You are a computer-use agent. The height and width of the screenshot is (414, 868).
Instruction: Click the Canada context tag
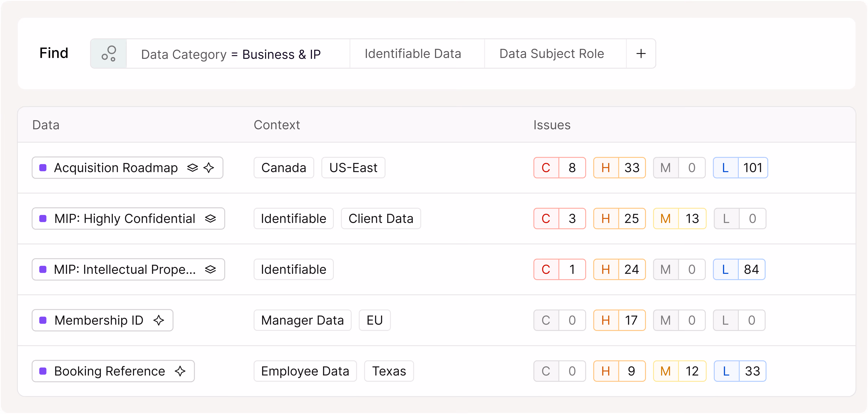coord(283,168)
